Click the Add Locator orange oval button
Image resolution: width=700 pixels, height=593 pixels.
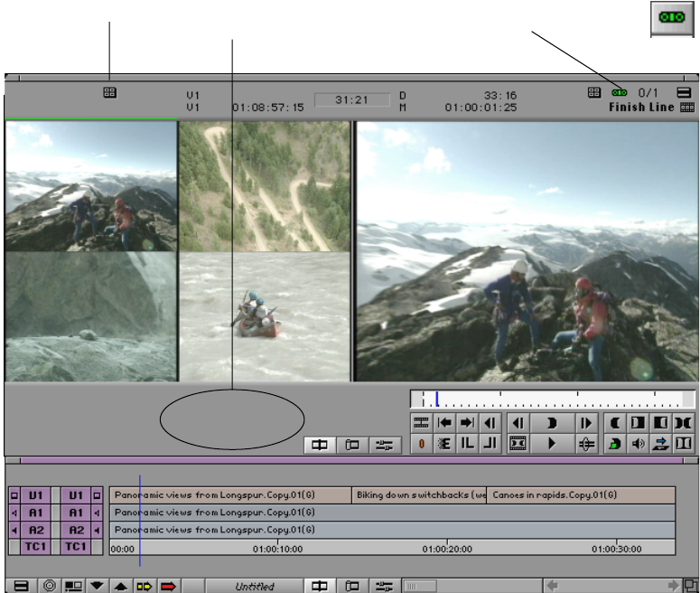click(421, 443)
